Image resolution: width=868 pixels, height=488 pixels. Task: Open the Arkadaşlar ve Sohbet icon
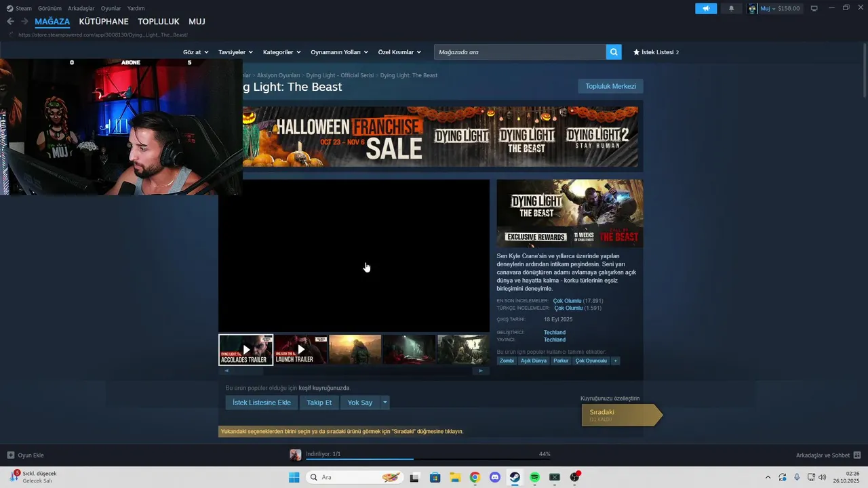(x=857, y=455)
